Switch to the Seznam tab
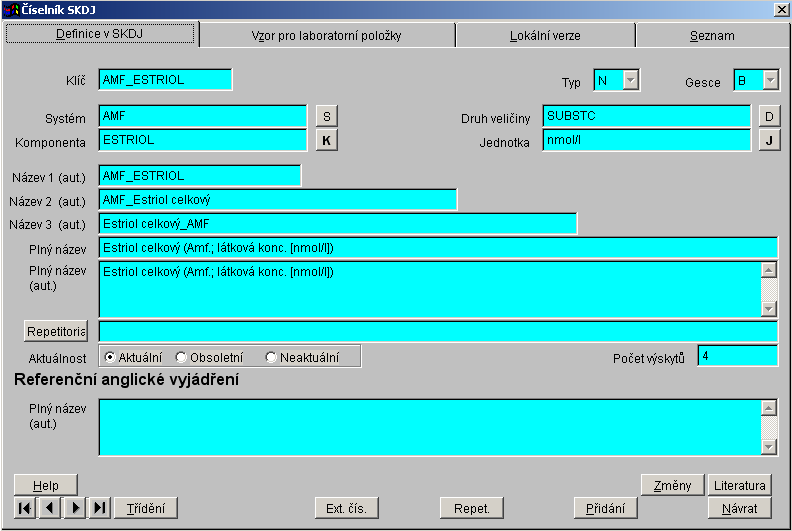 coord(711,35)
